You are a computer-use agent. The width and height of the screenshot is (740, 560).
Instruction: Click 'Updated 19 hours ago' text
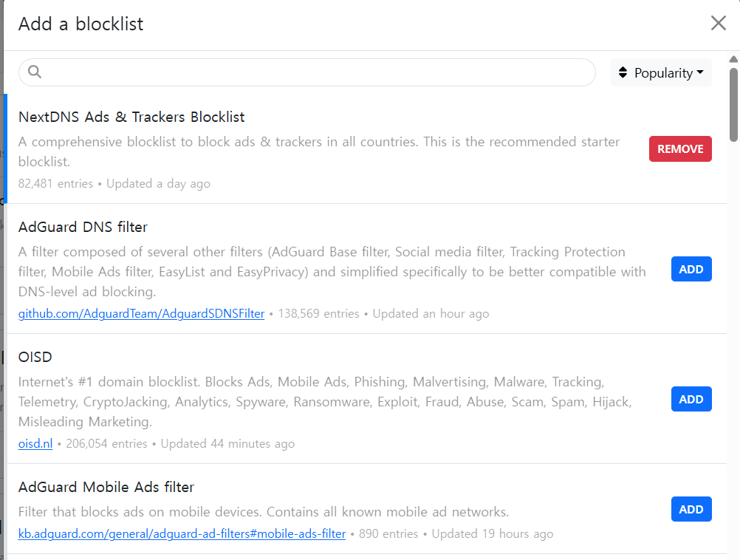pos(493,533)
